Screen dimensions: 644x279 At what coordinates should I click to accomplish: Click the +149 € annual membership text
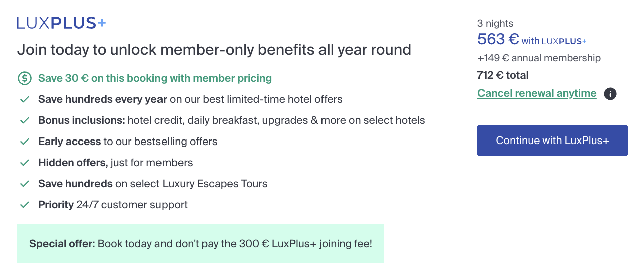tap(539, 58)
